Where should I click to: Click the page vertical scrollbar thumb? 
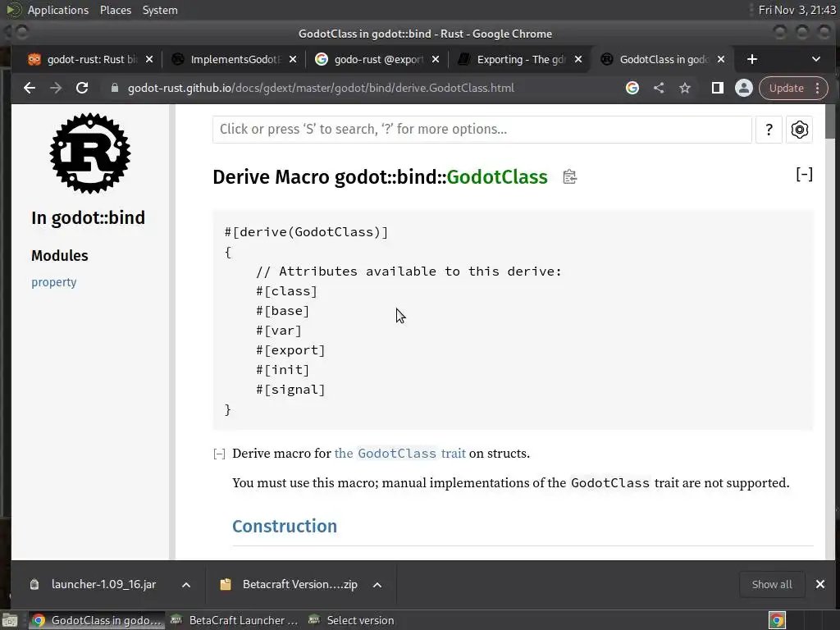[830, 121]
